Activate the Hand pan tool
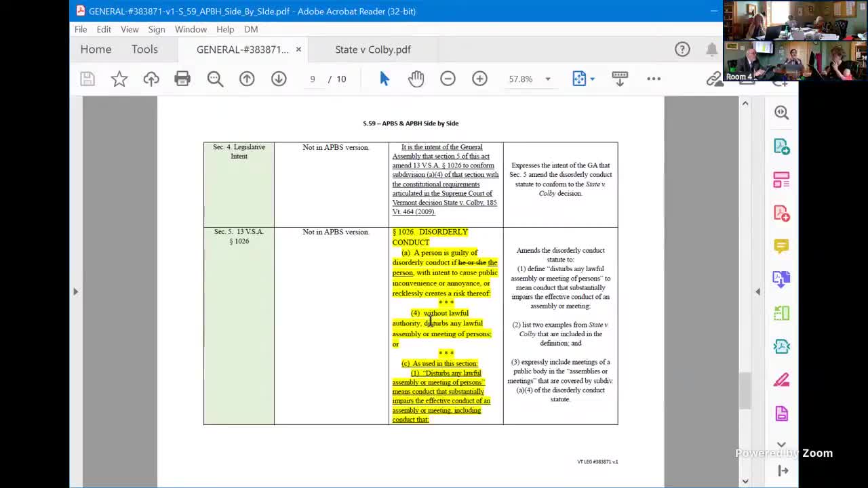The width and height of the screenshot is (868, 488). 416,79
